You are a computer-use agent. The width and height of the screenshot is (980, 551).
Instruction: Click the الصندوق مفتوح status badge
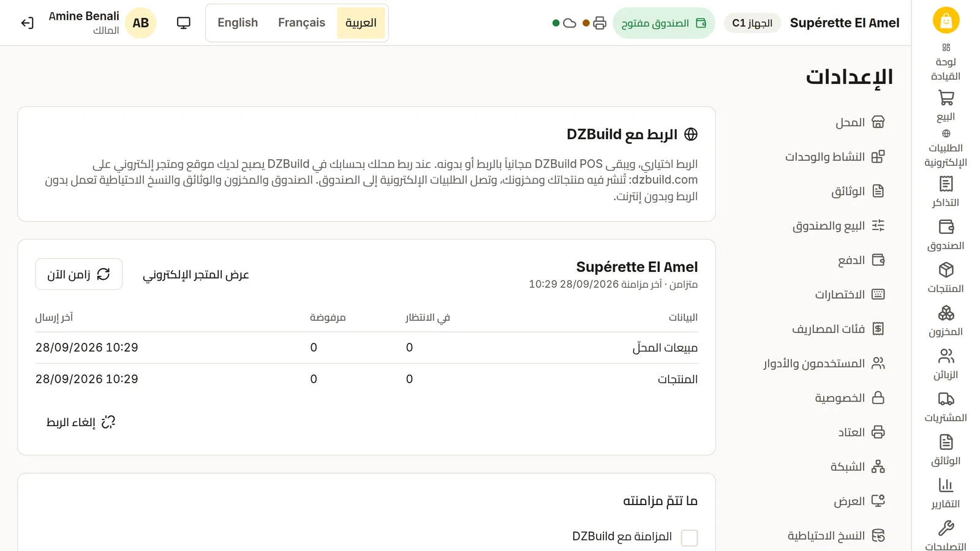664,23
